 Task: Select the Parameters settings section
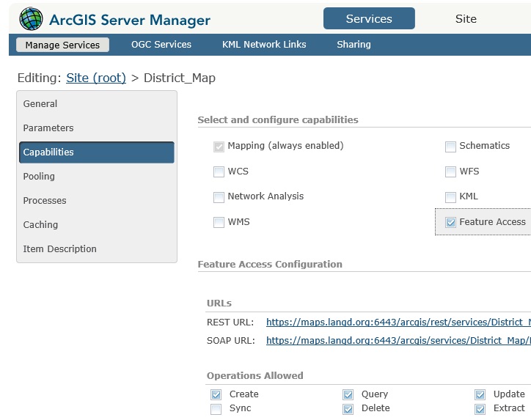(x=97, y=128)
